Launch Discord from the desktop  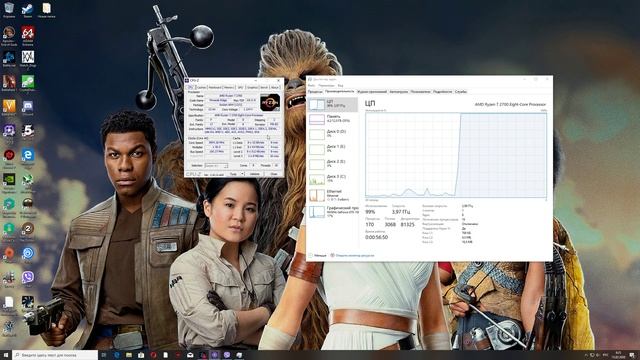point(28,108)
